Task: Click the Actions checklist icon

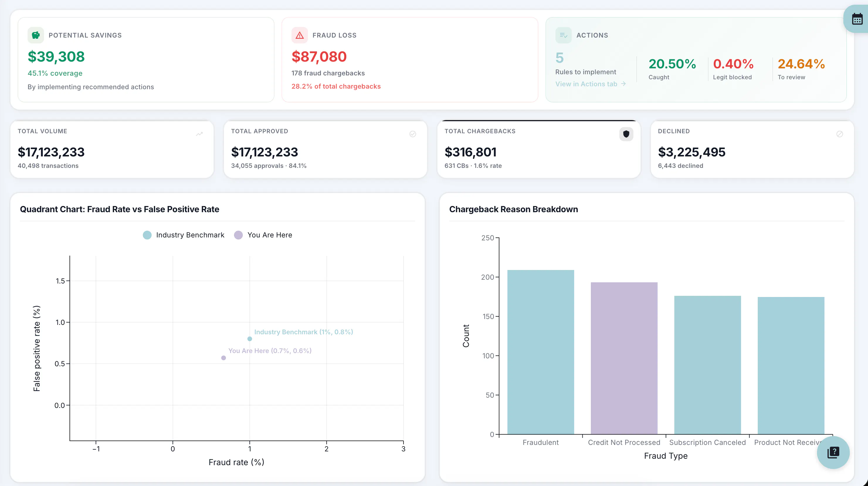Action: 563,35
